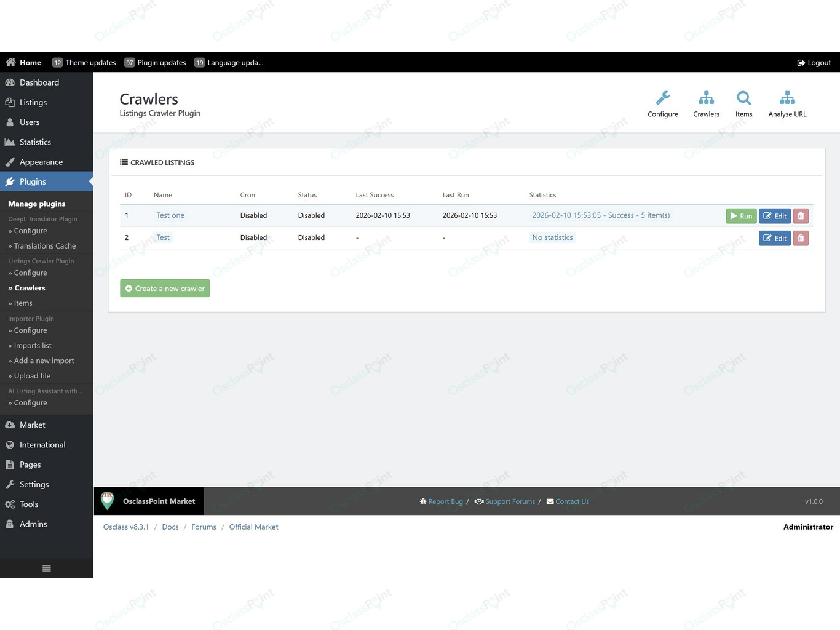This screenshot has height=630, width=840.
Task: Log out of admin panel
Action: 814,62
